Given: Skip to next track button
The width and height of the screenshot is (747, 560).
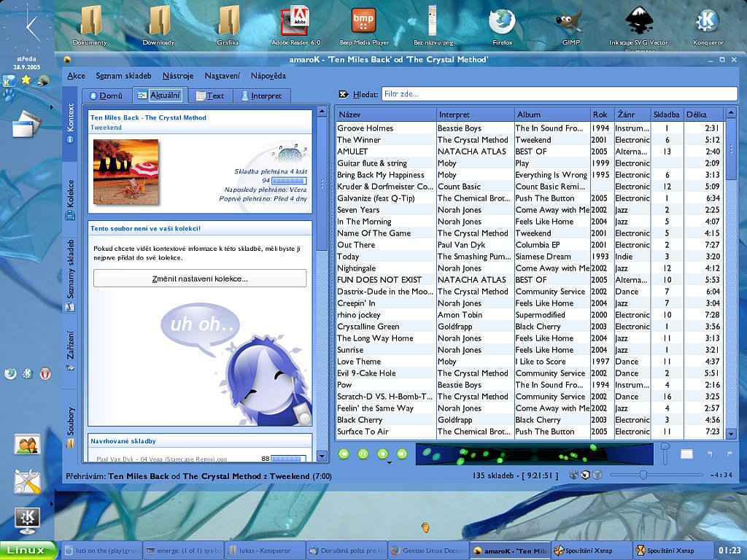Looking at the screenshot, I should 402,454.
